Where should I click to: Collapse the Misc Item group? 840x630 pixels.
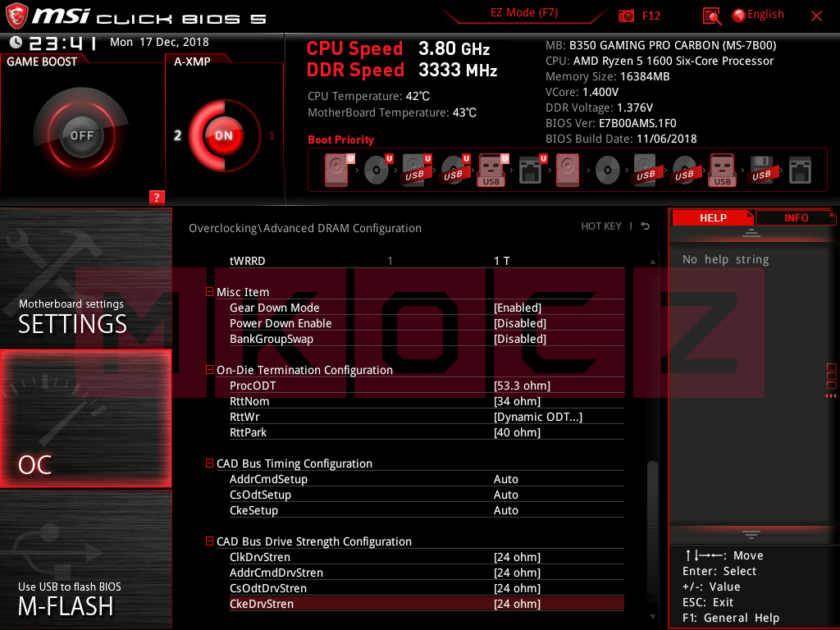tap(209, 292)
